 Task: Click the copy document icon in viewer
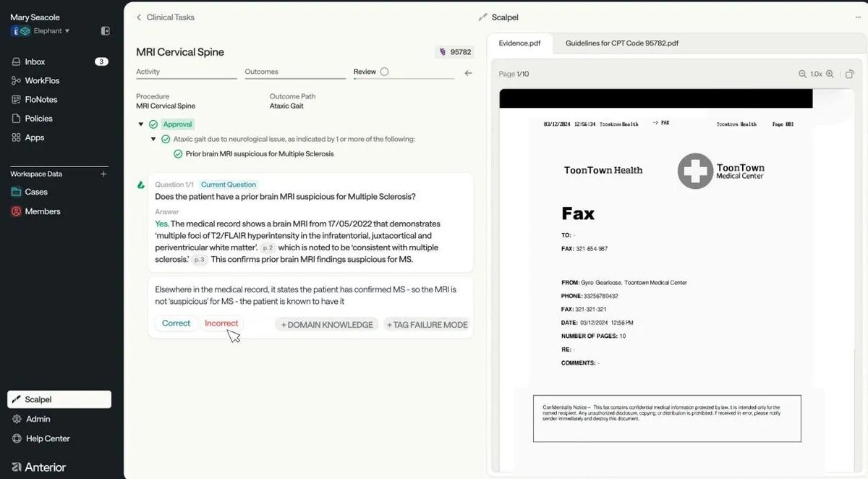pyautogui.click(x=850, y=74)
